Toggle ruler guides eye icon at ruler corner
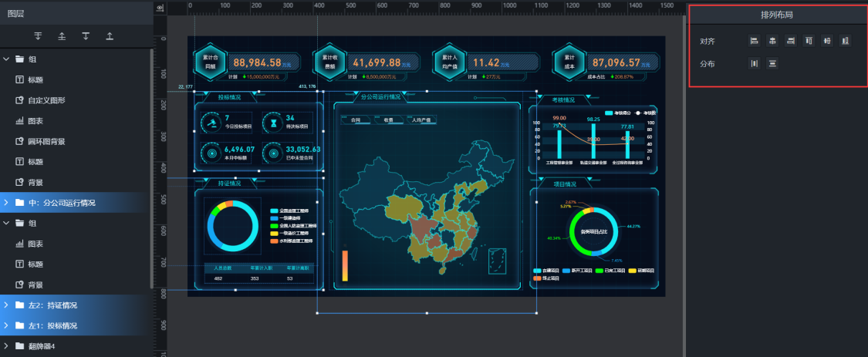This screenshot has height=357, width=868. tap(160, 7)
